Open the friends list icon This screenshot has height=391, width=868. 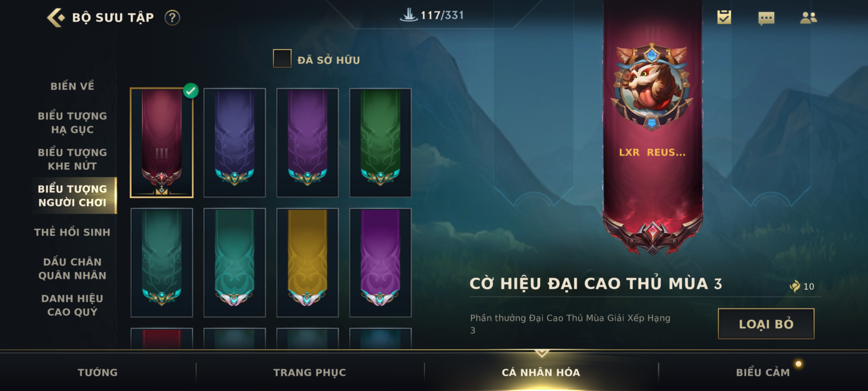[x=808, y=18]
